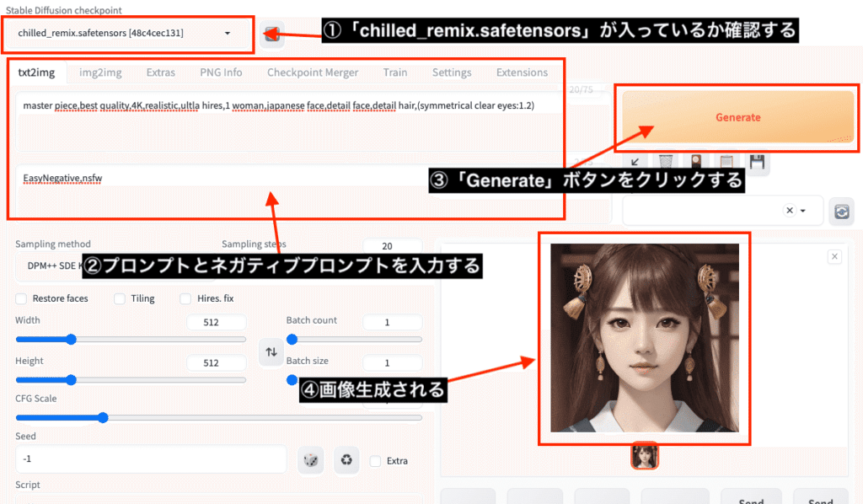Click the trash icon to clear the prompt

click(x=666, y=162)
